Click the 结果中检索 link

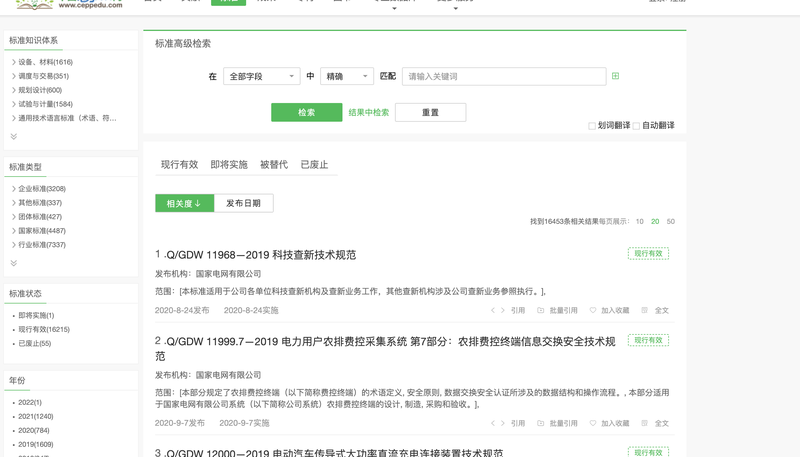pos(369,112)
